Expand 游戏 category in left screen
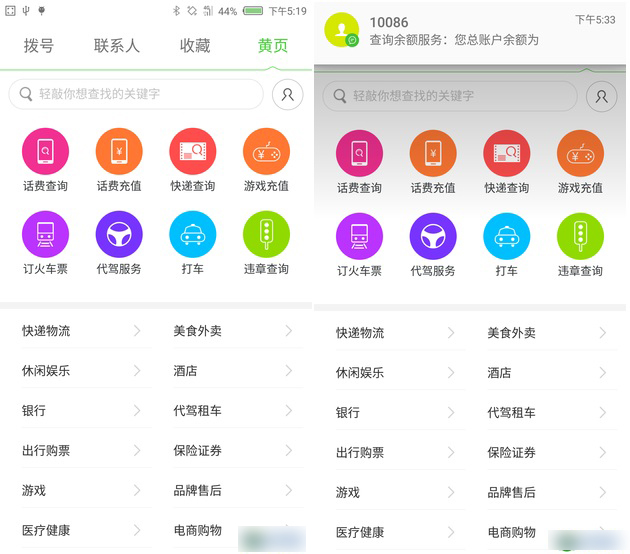The height and width of the screenshot is (554, 630). tap(86, 491)
